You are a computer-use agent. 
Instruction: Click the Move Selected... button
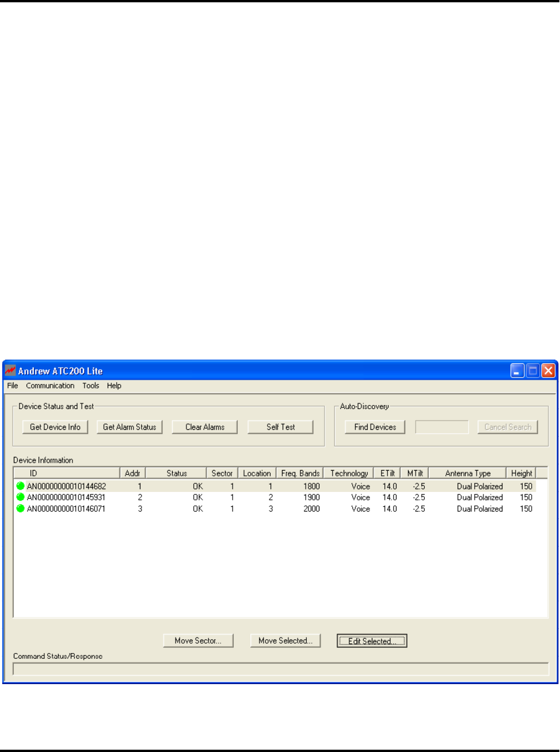[285, 640]
